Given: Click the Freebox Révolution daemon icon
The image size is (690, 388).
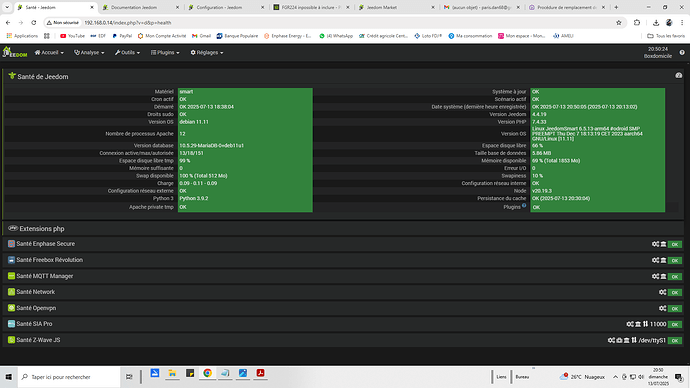Looking at the screenshot, I should click(x=663, y=260).
